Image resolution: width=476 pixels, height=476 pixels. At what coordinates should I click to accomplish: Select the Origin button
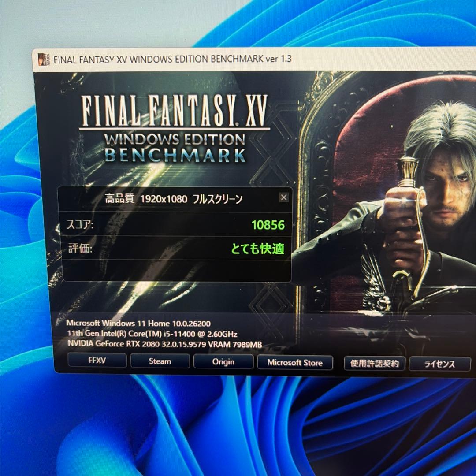(x=223, y=361)
